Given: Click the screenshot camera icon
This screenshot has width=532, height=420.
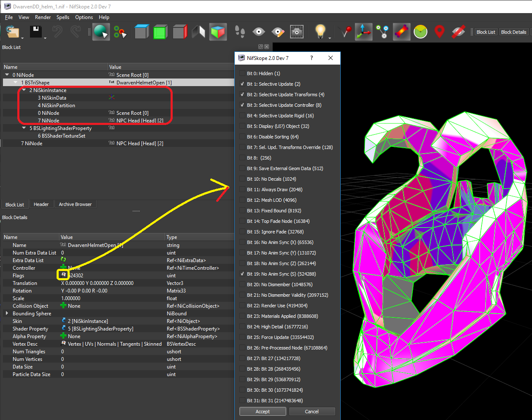Looking at the screenshot, I should tap(297, 32).
